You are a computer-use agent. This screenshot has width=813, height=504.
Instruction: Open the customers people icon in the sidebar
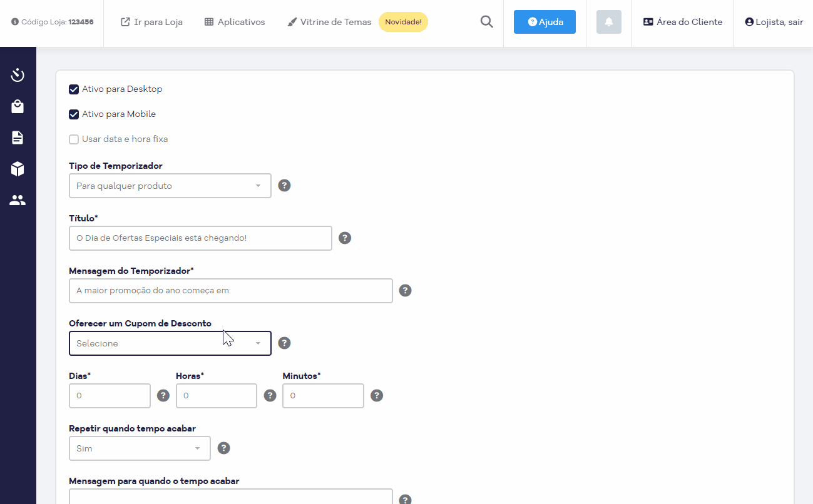pos(18,200)
